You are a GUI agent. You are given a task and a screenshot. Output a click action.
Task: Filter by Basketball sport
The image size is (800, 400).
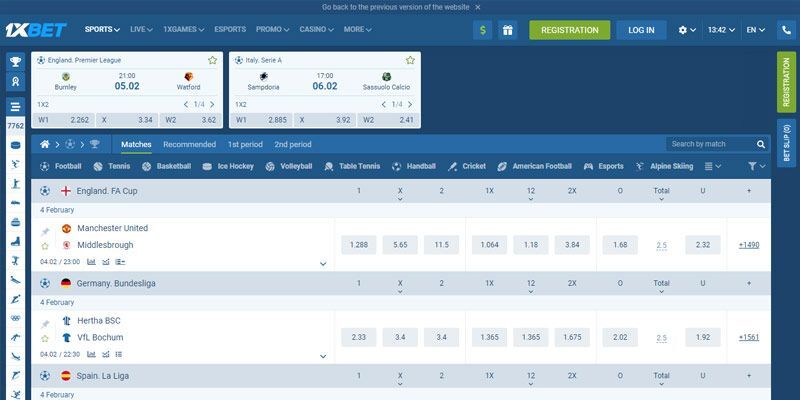coord(166,166)
